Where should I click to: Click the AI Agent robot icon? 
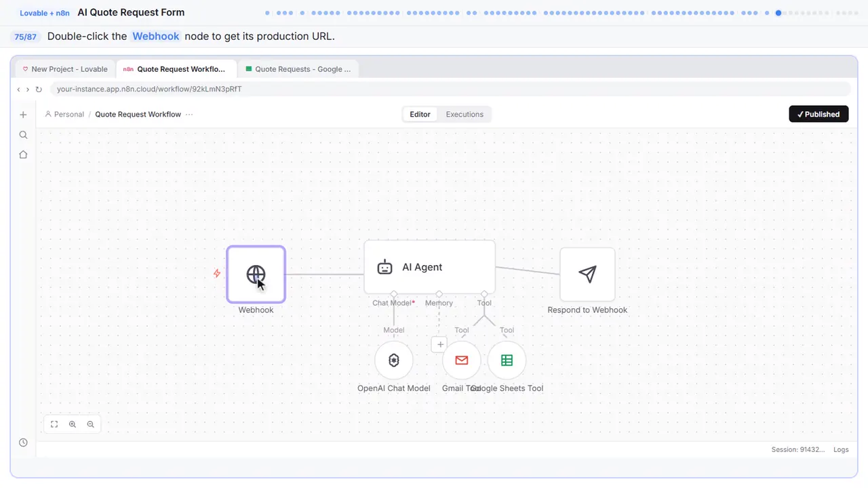point(384,267)
